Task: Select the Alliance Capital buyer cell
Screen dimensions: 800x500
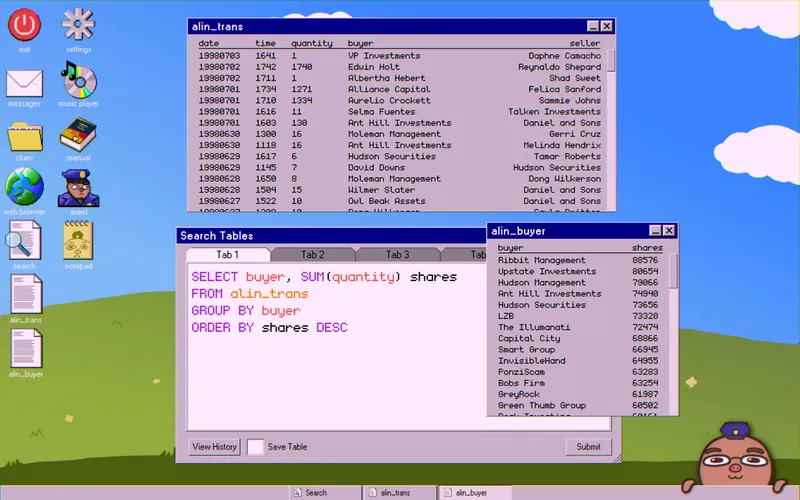Action: (389, 89)
